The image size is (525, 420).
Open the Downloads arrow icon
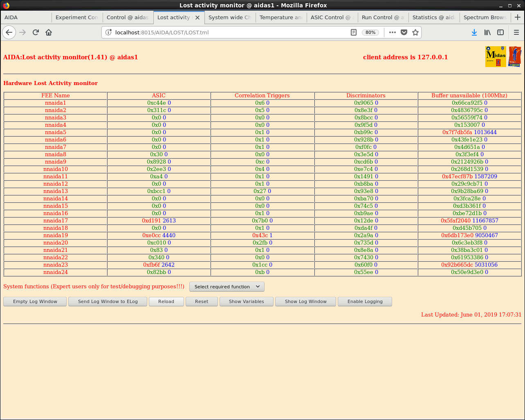tap(474, 32)
